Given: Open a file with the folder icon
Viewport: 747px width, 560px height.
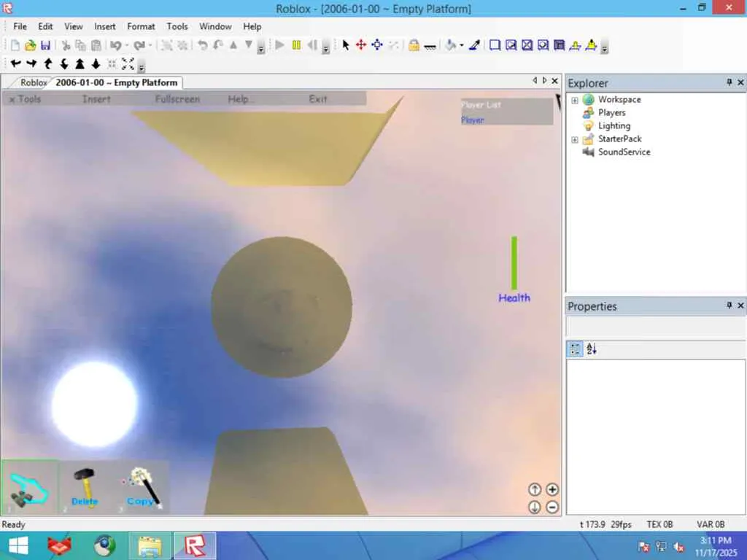Looking at the screenshot, I should pyautogui.click(x=31, y=45).
